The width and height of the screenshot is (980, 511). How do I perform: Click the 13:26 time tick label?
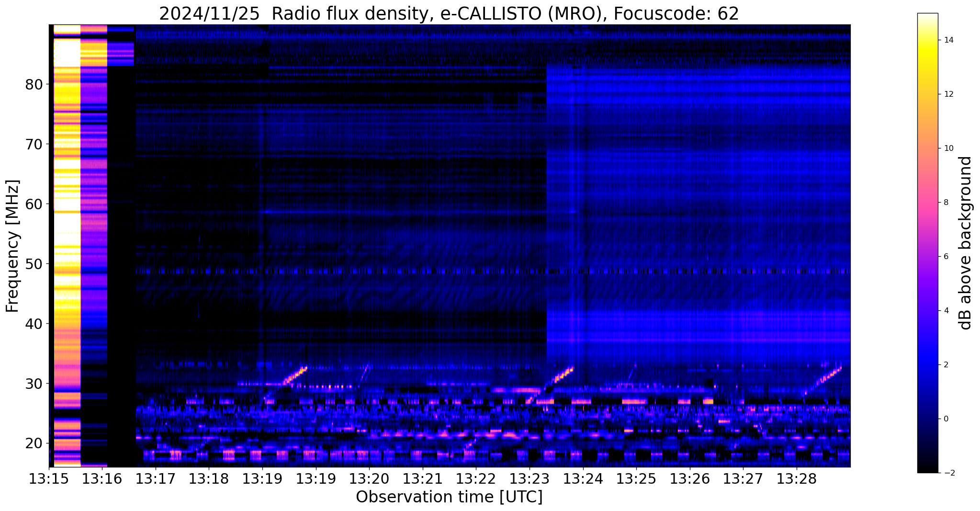click(x=689, y=480)
